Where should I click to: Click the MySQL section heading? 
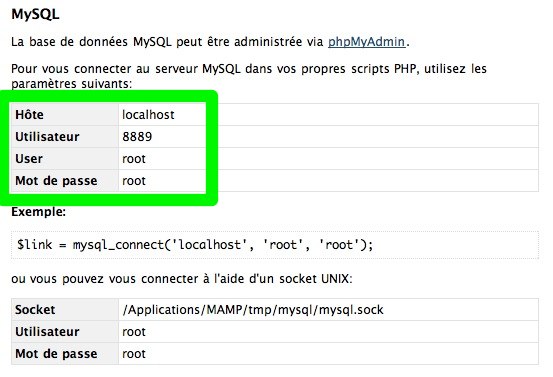click(35, 14)
